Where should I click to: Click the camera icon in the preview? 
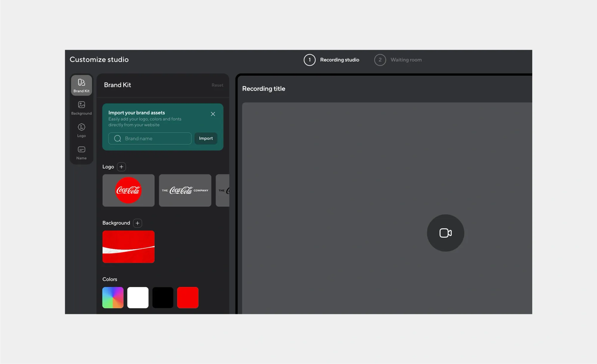445,233
